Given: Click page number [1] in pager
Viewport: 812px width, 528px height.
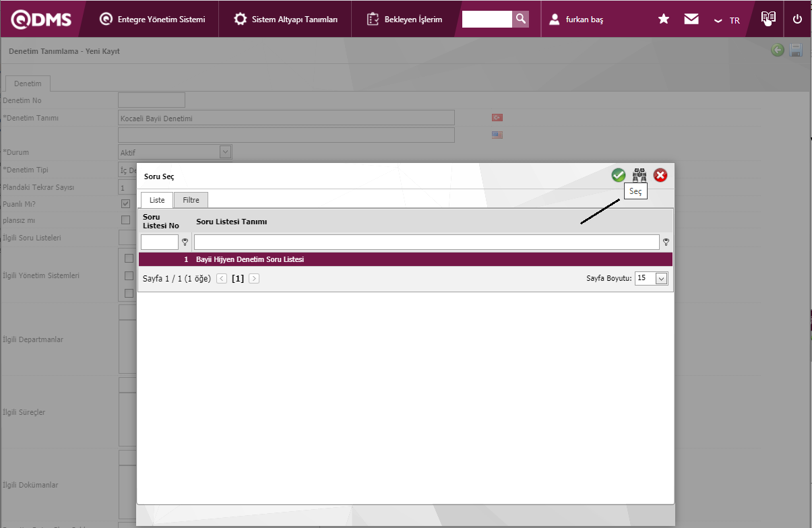Looking at the screenshot, I should coord(238,278).
